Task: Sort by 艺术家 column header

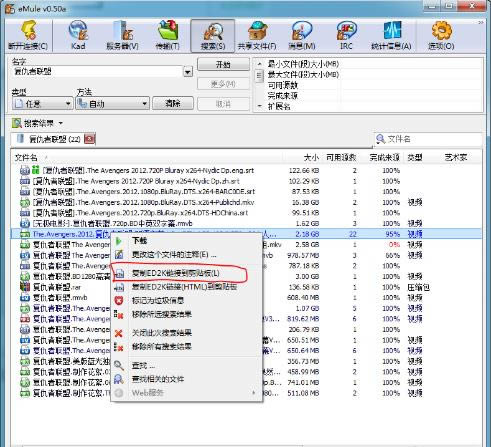Action: [x=456, y=158]
